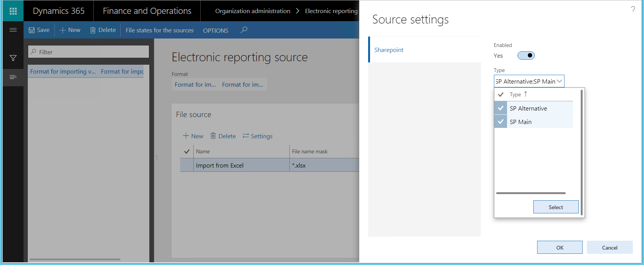644x265 pixels.
Task: Open the help question mark icon
Action: (x=633, y=9)
